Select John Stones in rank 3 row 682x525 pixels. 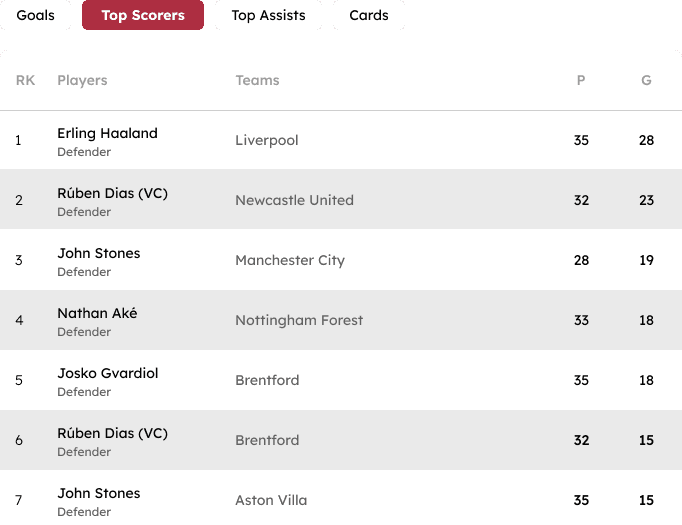coord(99,253)
